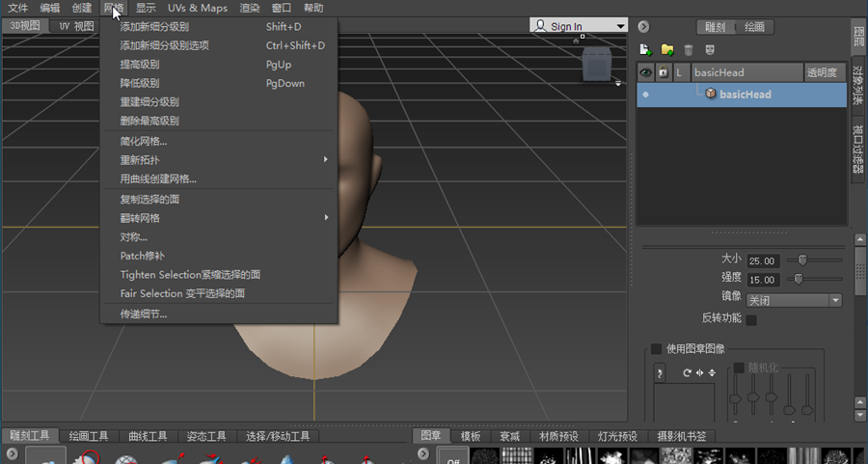Click the ViewCube in the 3D viewport

[x=597, y=64]
